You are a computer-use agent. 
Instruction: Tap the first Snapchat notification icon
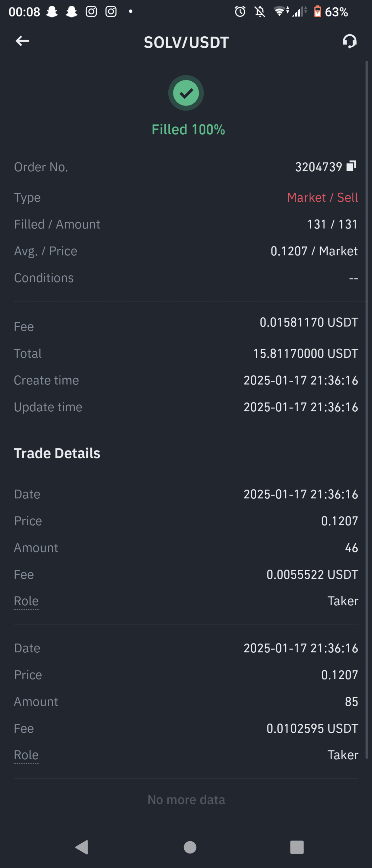pyautogui.click(x=52, y=12)
